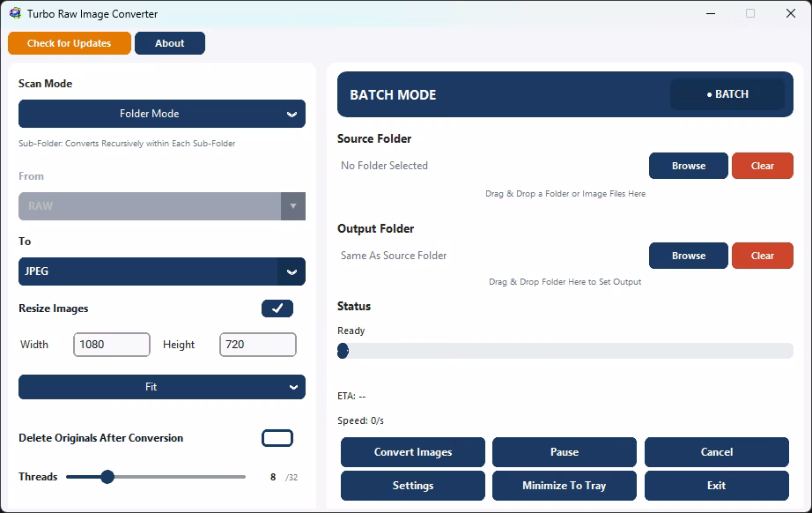Image resolution: width=812 pixels, height=513 pixels.
Task: Start conversion with Convert Images
Action: [x=413, y=452]
